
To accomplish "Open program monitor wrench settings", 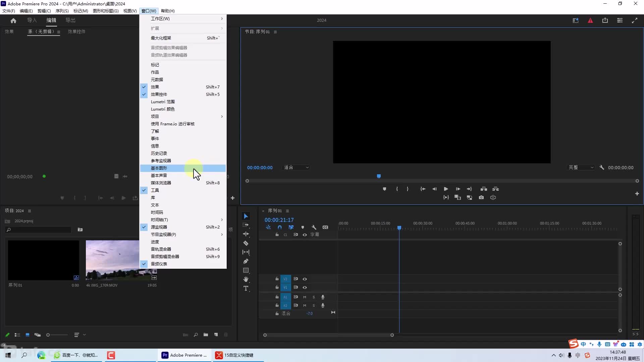I will click(602, 167).
